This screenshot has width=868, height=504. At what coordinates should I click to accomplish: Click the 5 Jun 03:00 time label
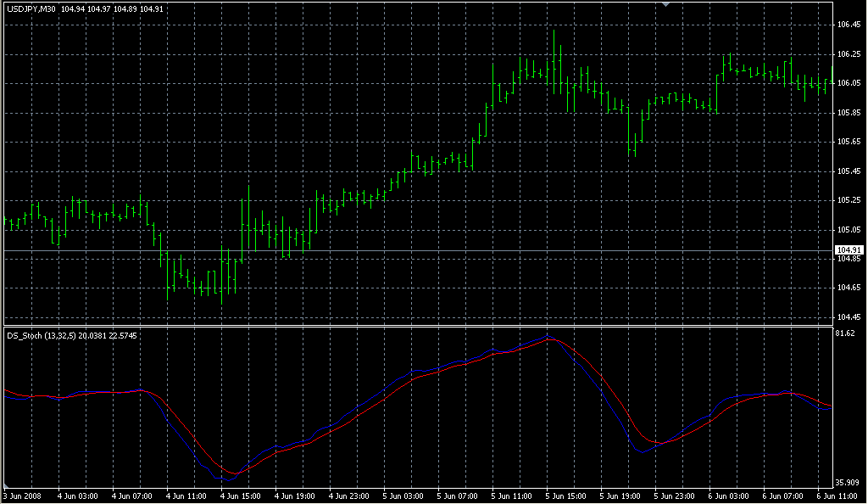click(404, 496)
